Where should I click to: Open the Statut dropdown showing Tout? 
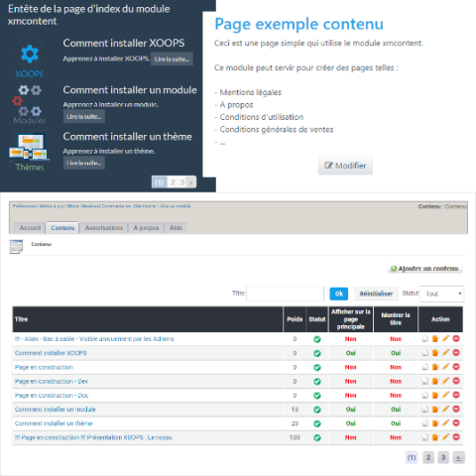[442, 294]
